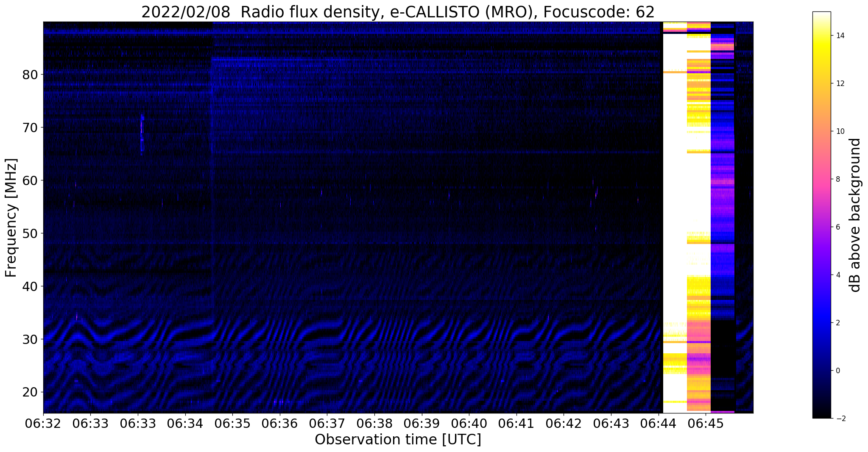Viewport: 868px width, 452px height.
Task: Click the 06:37 time tick label
Action: 327,423
